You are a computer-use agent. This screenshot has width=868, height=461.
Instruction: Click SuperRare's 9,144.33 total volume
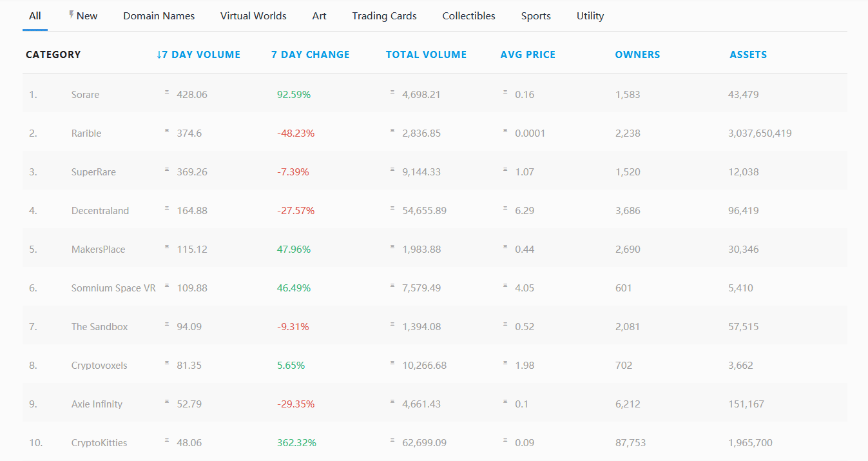(x=421, y=172)
